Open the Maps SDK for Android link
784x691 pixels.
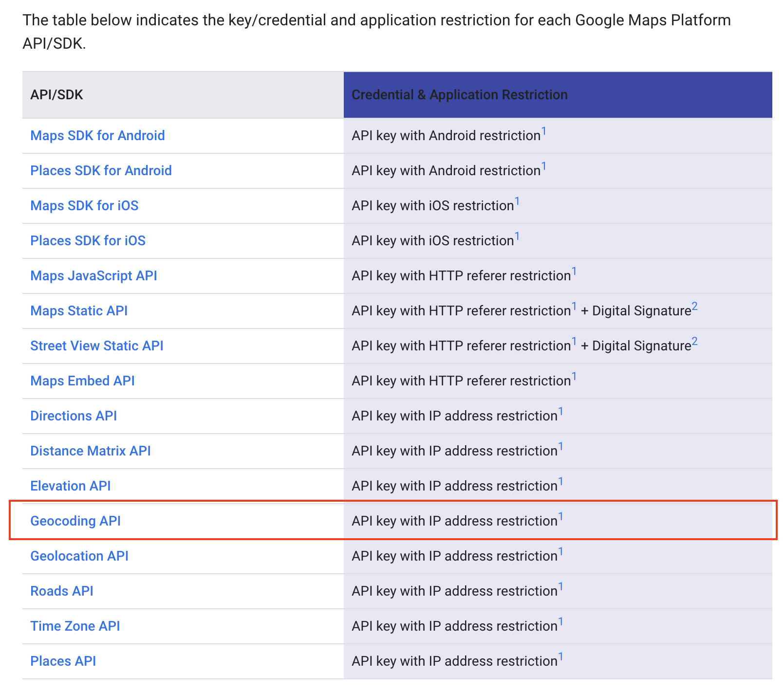tap(97, 135)
